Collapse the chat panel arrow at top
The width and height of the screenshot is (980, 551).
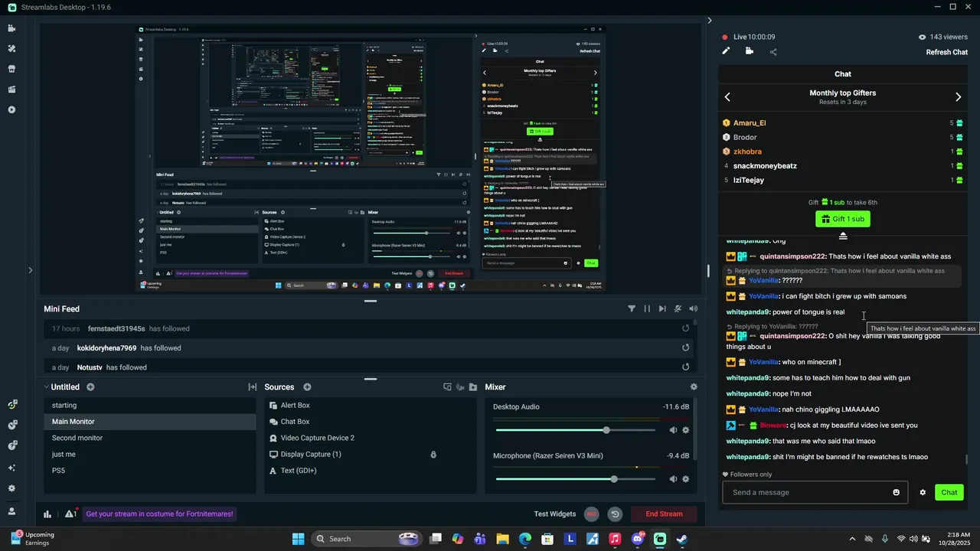tap(709, 21)
